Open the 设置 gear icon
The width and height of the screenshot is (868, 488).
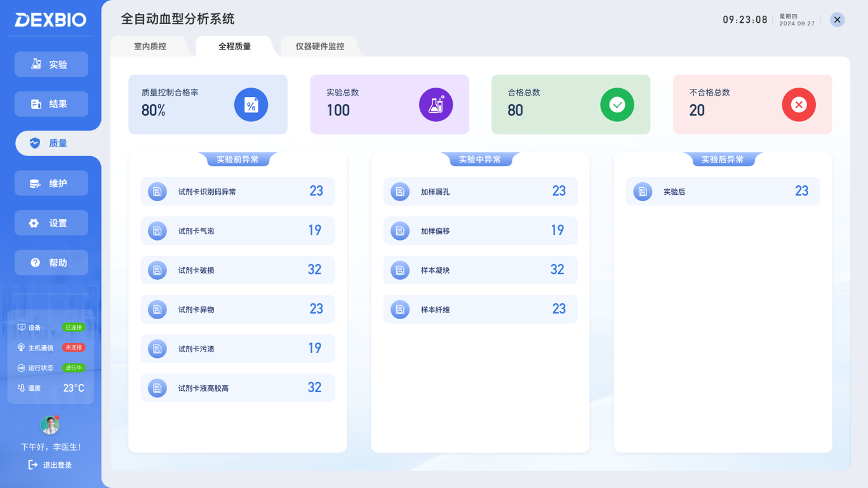tap(34, 222)
